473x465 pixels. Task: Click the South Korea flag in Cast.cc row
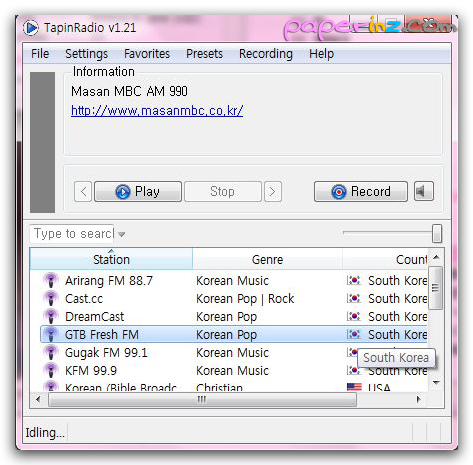coord(353,298)
